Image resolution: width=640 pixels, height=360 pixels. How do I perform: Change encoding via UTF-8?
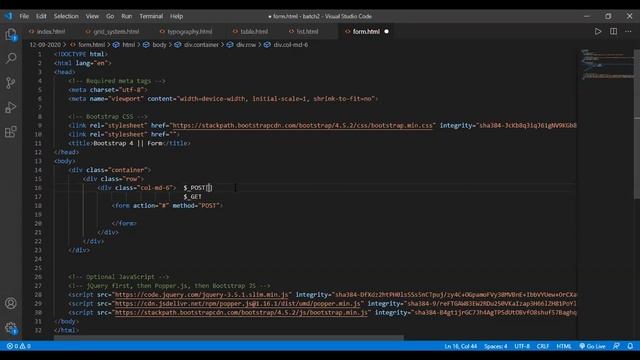point(522,346)
